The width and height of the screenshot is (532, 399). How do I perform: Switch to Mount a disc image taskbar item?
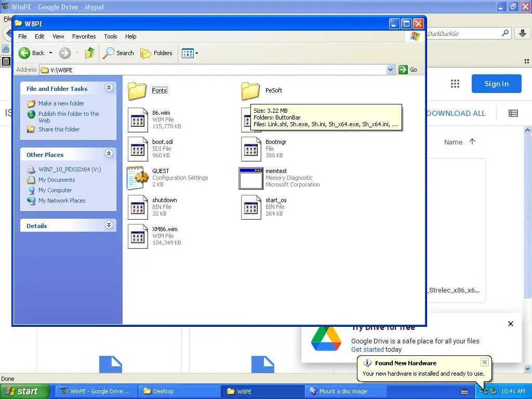pos(345,391)
